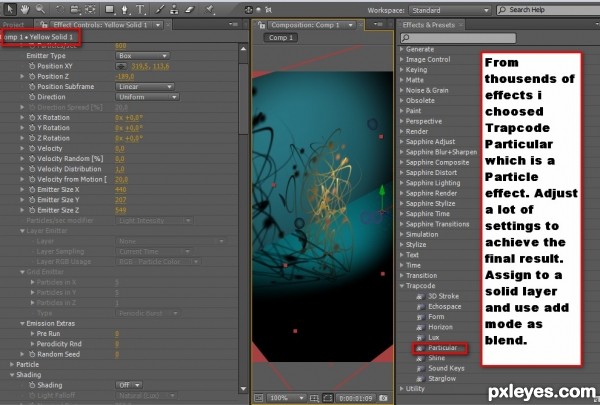Select the Unified Camera tool
This screenshot has height=405, width=600.
pos(75,9)
